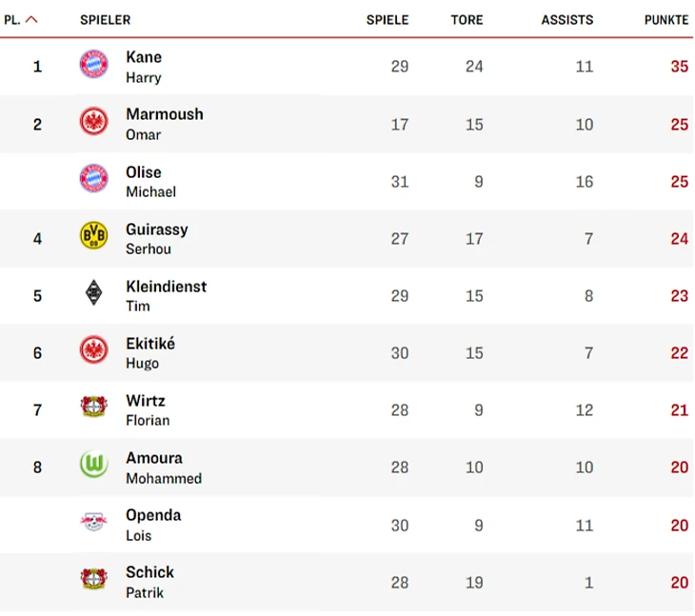
Task: Click the Mönchengladbach crest beside Kleindienst
Action: click(x=93, y=294)
